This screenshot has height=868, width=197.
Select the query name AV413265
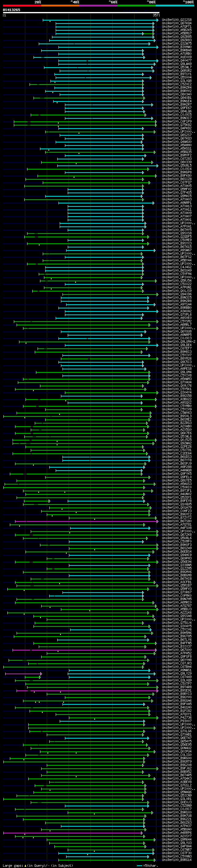[11, 10]
